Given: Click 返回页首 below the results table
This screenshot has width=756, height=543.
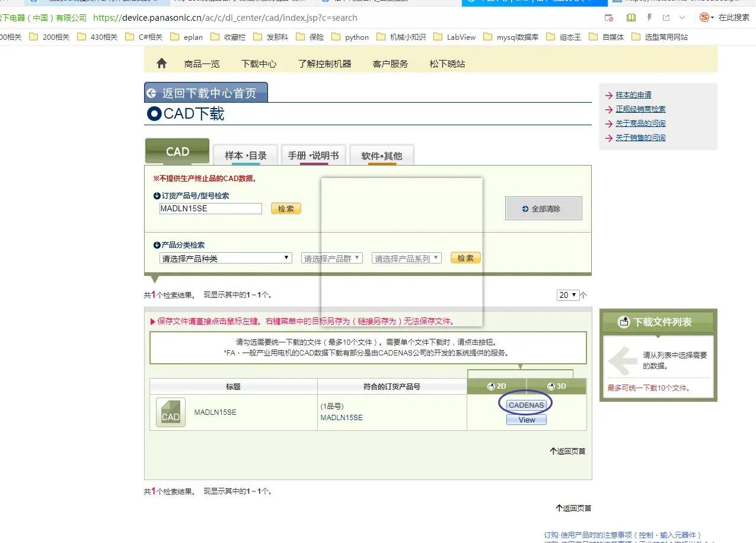Looking at the screenshot, I should coord(567,451).
